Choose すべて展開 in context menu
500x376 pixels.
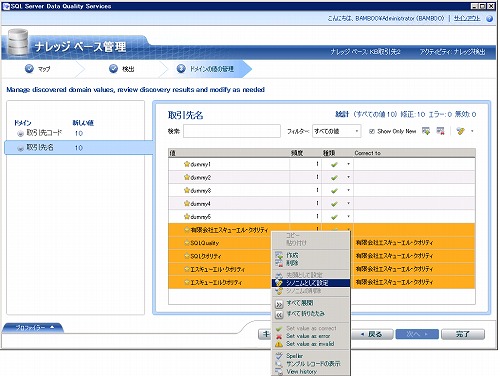[x=311, y=303]
